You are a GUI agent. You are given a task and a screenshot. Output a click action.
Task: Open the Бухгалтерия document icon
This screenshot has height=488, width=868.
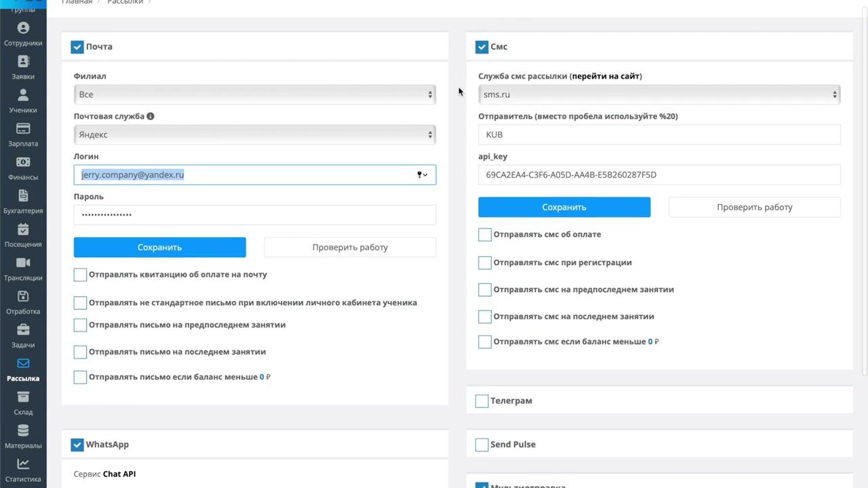[x=23, y=195]
